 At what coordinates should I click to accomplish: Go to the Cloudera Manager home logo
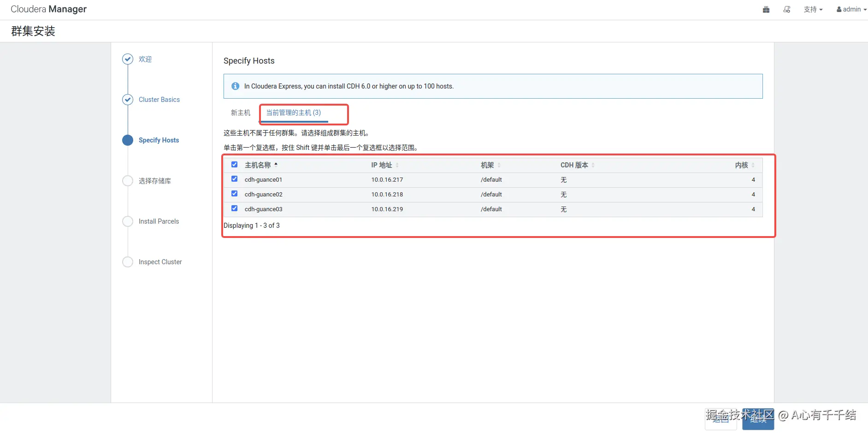click(48, 9)
